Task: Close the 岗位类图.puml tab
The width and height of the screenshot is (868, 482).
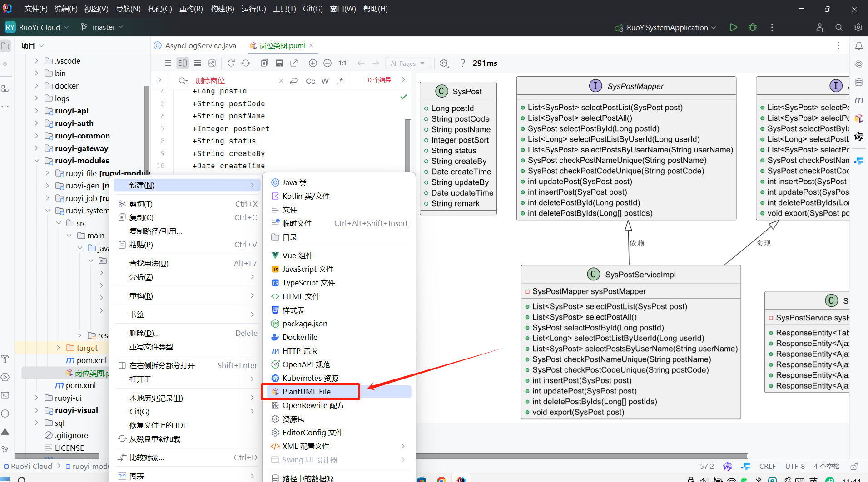Action: point(311,45)
